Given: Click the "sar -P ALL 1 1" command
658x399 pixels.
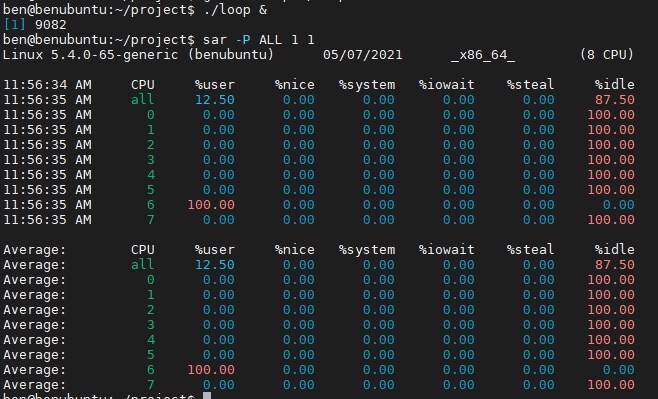Looking at the screenshot, I should pyautogui.click(x=258, y=40).
